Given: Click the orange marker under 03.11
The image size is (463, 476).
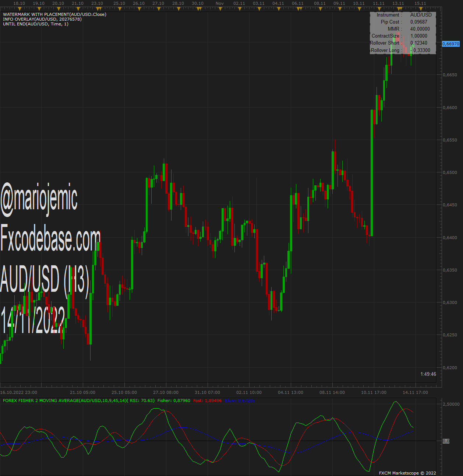Looking at the screenshot, I should [x=259, y=8].
